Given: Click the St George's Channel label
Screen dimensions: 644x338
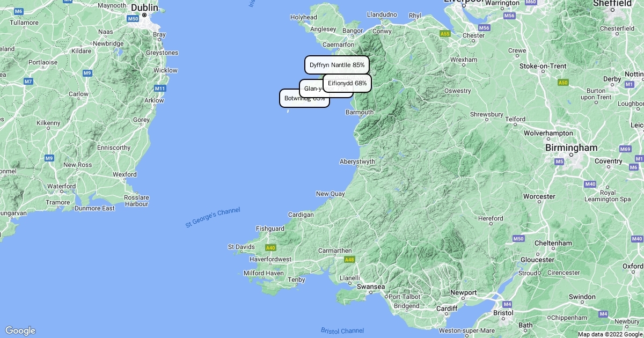Looking at the screenshot, I should click(x=213, y=217).
